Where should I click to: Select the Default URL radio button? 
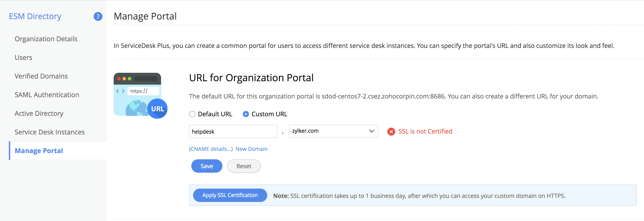pyautogui.click(x=192, y=114)
